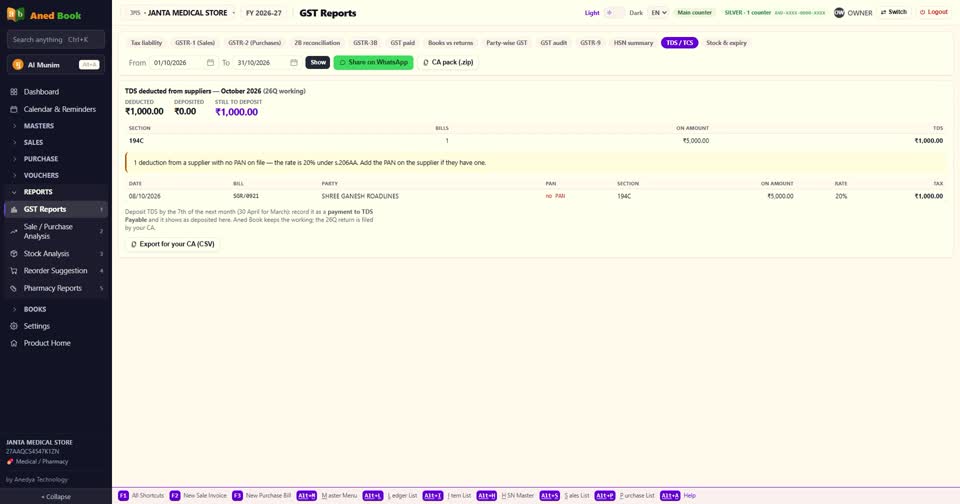The height and width of the screenshot is (504, 960).
Task: Click the 'no PAN' warning cell
Action: pos(555,197)
